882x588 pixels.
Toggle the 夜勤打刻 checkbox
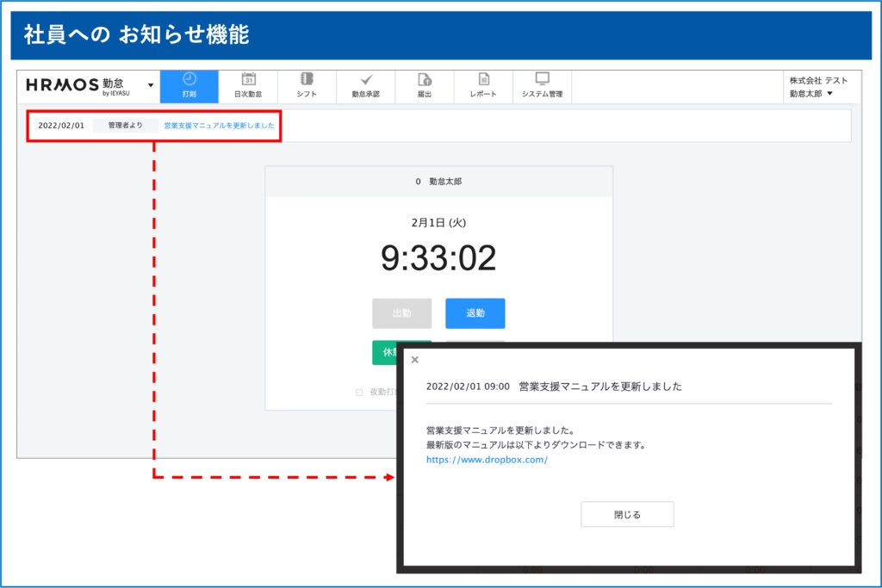(x=359, y=393)
